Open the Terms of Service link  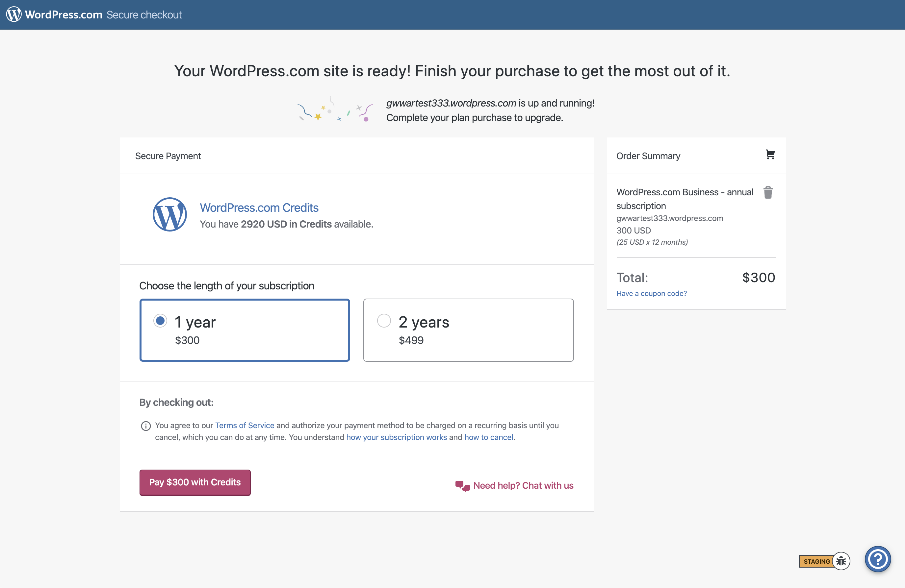point(245,425)
